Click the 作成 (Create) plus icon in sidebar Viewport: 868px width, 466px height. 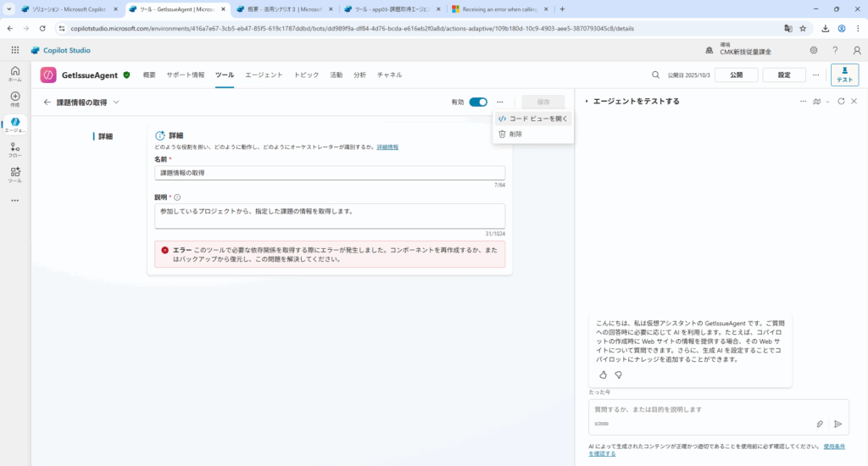pos(15,97)
